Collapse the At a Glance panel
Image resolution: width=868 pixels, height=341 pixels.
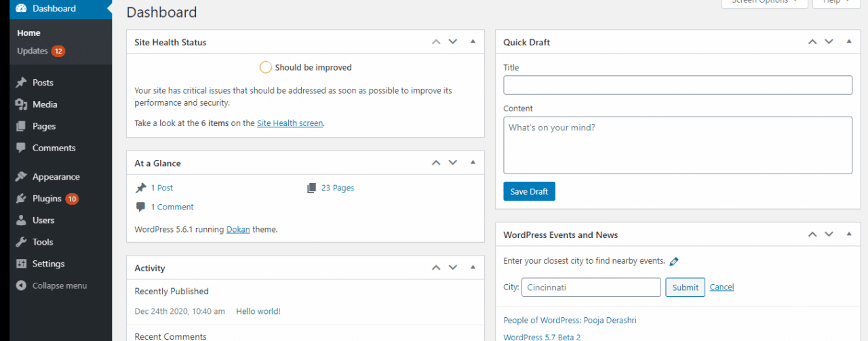coord(473,163)
